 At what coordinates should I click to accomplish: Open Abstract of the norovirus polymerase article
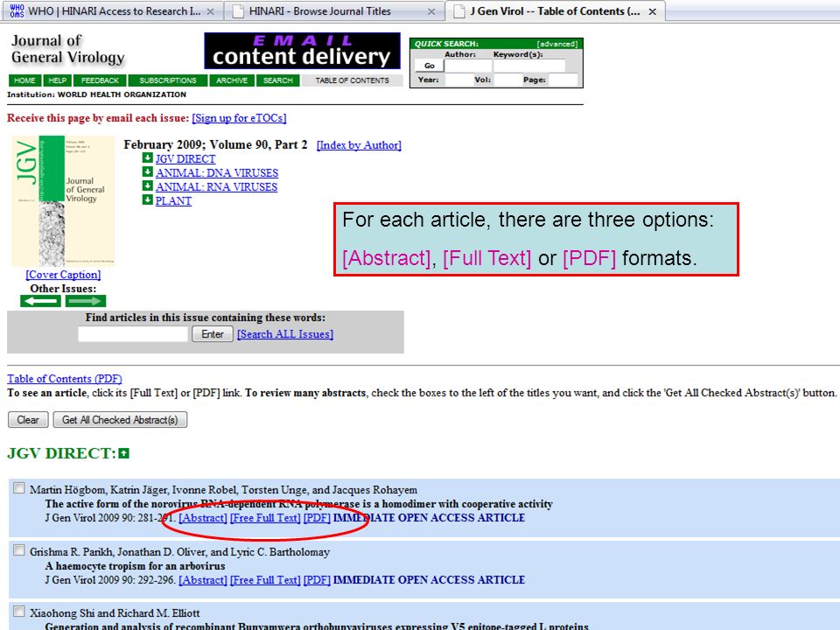tap(203, 518)
